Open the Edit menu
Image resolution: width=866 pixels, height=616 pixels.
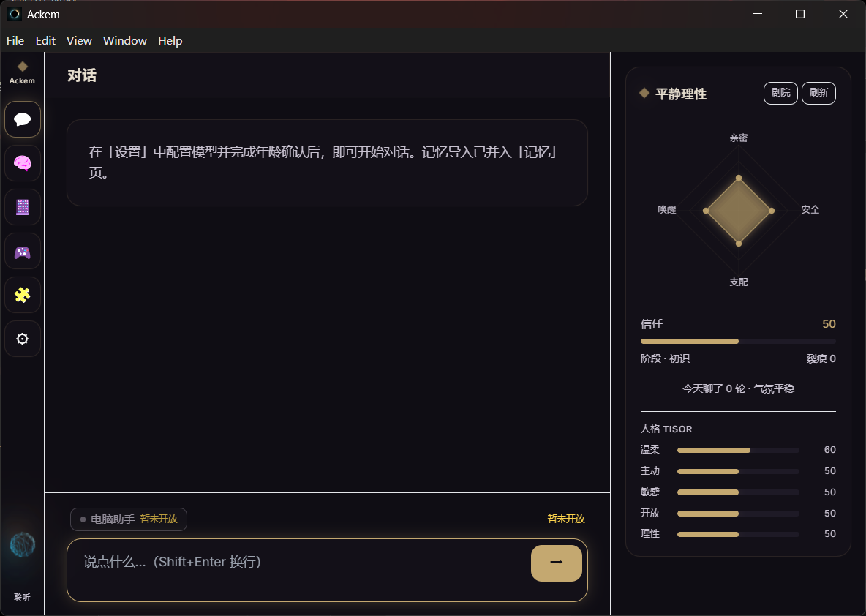[45, 40]
